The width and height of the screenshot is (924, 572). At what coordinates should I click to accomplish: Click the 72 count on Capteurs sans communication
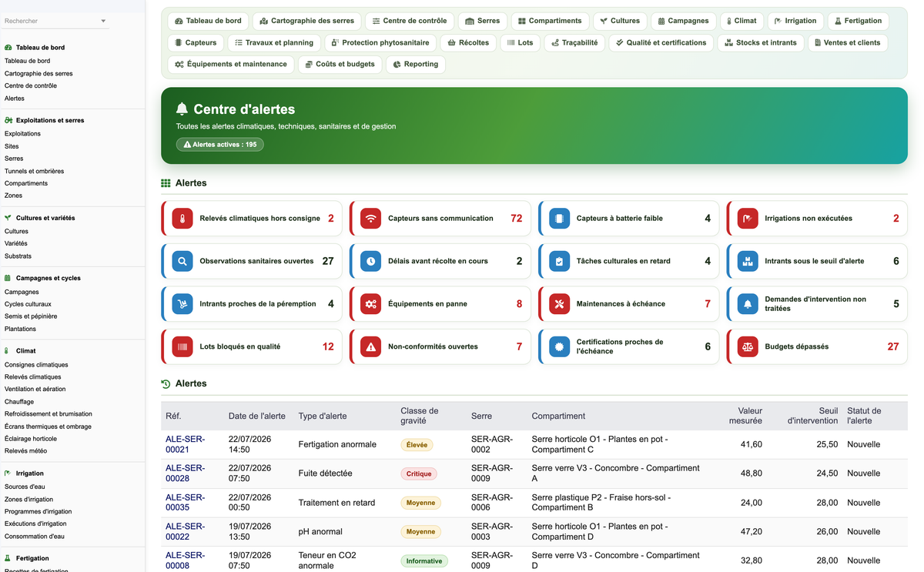click(x=517, y=219)
